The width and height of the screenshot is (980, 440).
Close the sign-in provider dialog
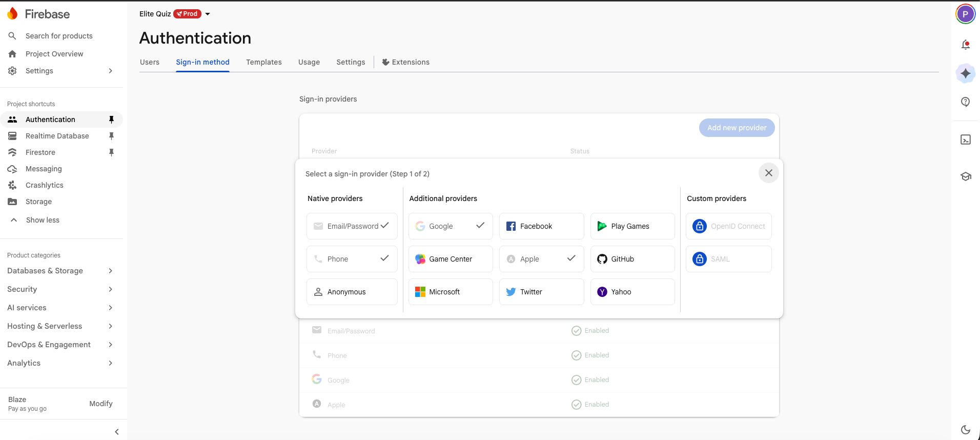768,173
